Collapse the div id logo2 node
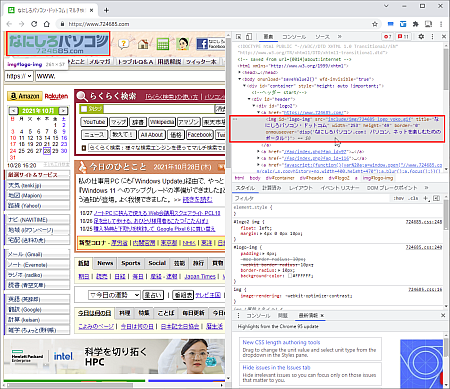Viewport: 450px width, 389px height. pos(254,106)
